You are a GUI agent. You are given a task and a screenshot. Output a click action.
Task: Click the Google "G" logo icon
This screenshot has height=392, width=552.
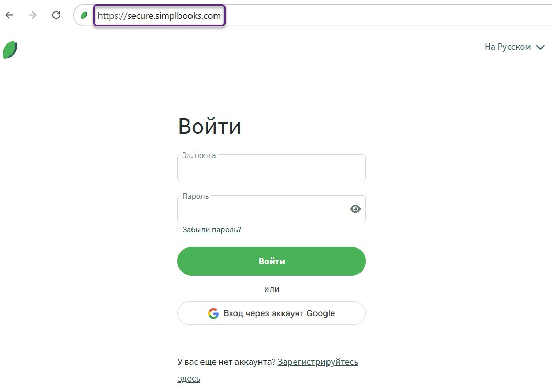tap(213, 313)
